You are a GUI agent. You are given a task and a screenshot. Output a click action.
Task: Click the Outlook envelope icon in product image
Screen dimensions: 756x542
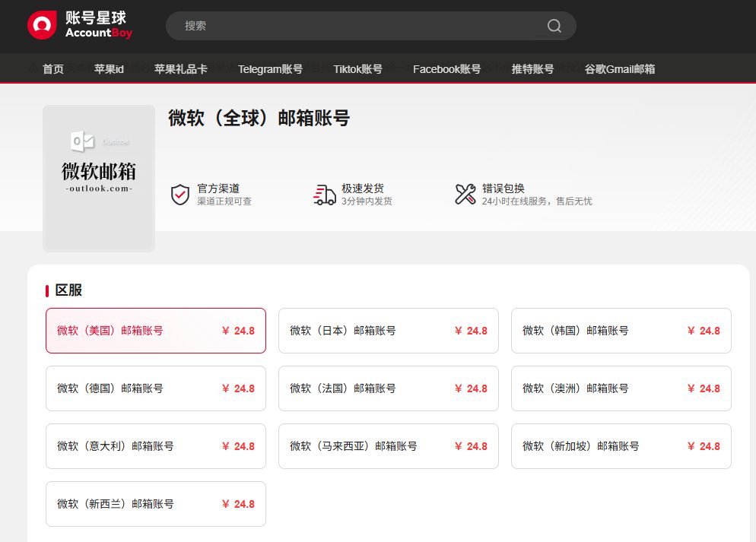click(82, 141)
